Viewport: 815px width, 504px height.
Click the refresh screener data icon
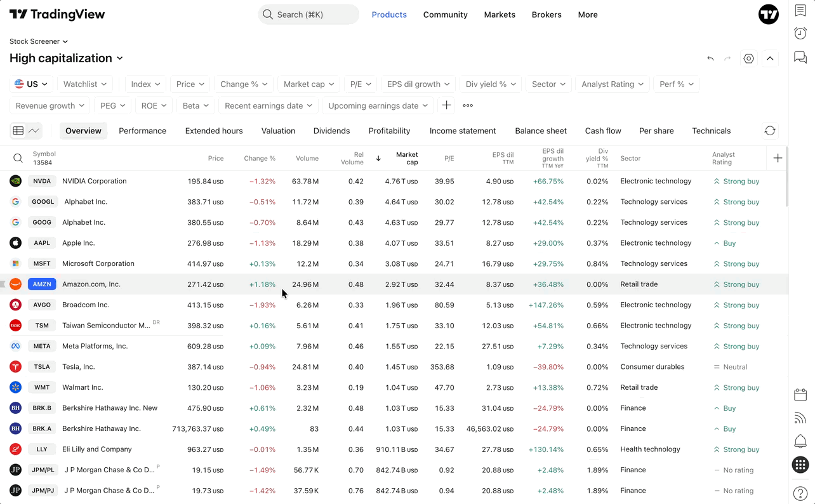(x=770, y=131)
